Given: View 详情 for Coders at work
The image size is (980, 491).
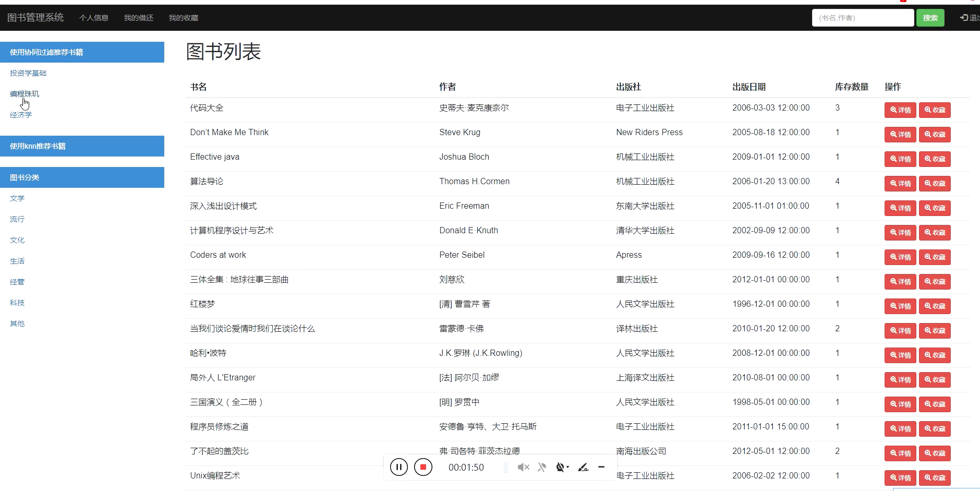Looking at the screenshot, I should (900, 257).
